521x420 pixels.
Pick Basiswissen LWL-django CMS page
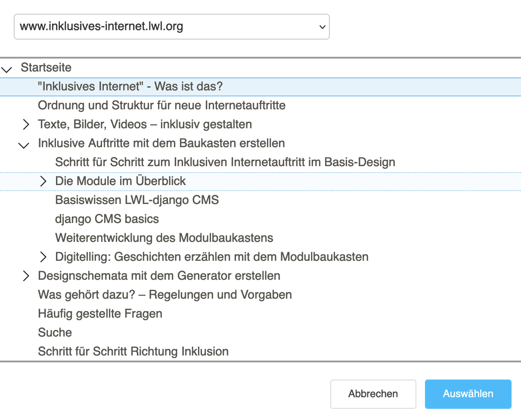pos(137,200)
